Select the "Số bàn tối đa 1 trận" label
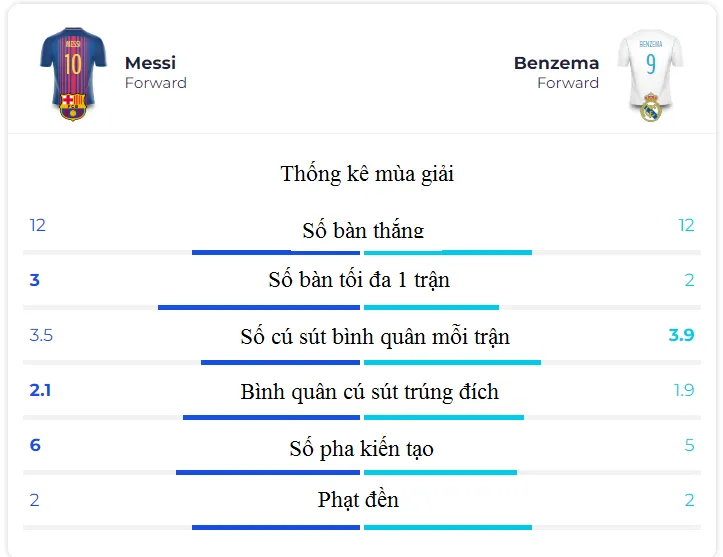 359,280
